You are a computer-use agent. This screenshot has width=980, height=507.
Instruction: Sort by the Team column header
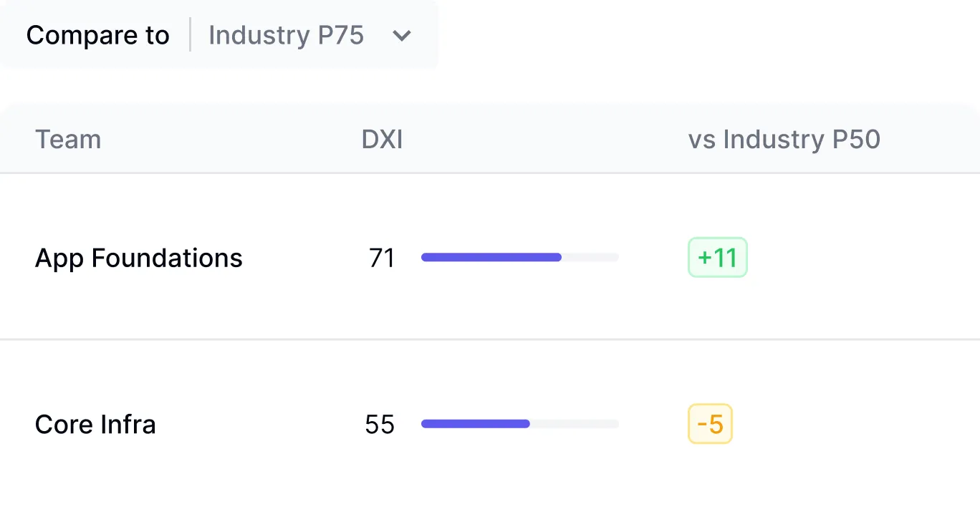click(x=68, y=139)
